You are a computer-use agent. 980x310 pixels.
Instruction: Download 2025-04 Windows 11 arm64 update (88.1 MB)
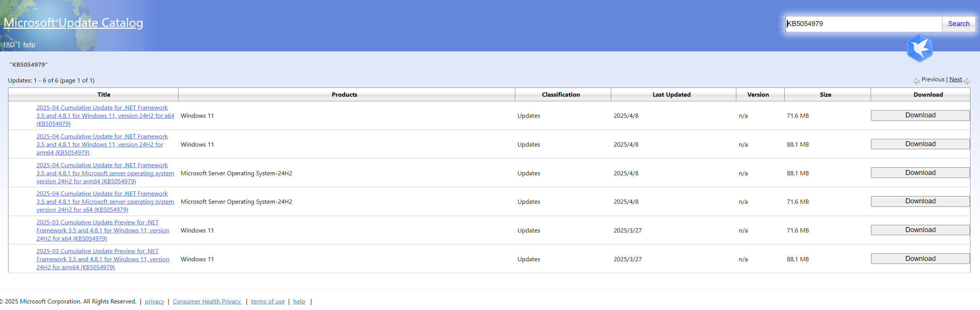pos(920,144)
